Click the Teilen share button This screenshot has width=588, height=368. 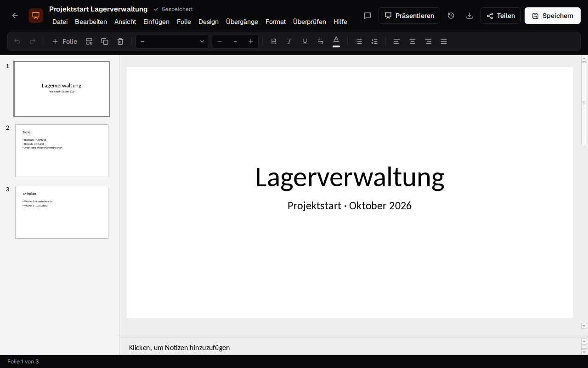(x=501, y=16)
